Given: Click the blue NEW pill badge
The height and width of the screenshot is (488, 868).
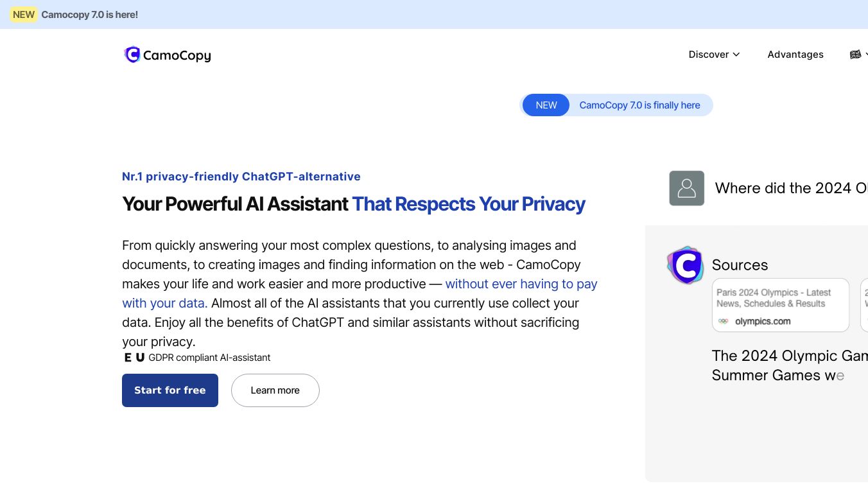Looking at the screenshot, I should click(x=546, y=105).
